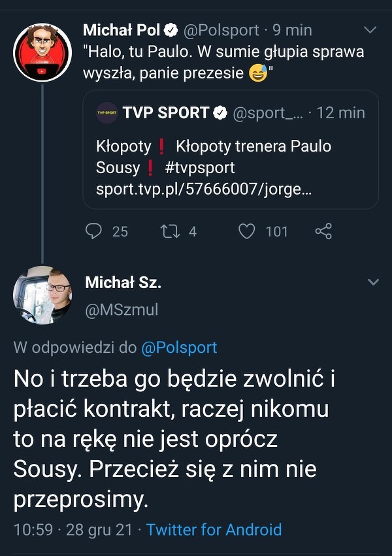Open the @MSzmul handle

coord(122,310)
